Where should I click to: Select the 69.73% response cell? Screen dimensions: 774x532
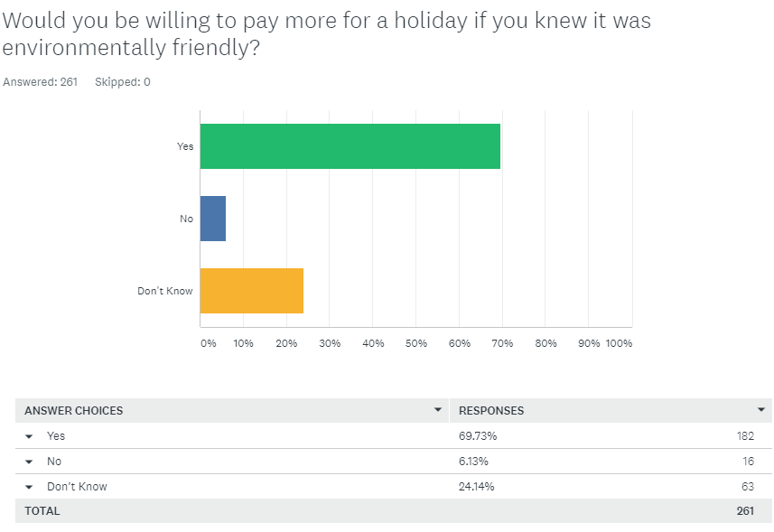tap(478, 436)
